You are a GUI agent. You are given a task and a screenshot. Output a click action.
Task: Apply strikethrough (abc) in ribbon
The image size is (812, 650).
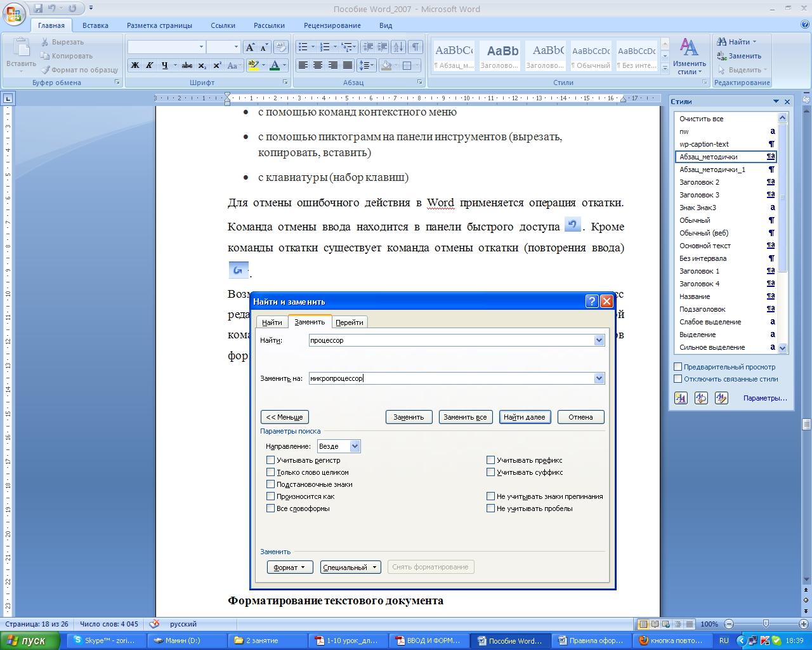click(x=187, y=65)
